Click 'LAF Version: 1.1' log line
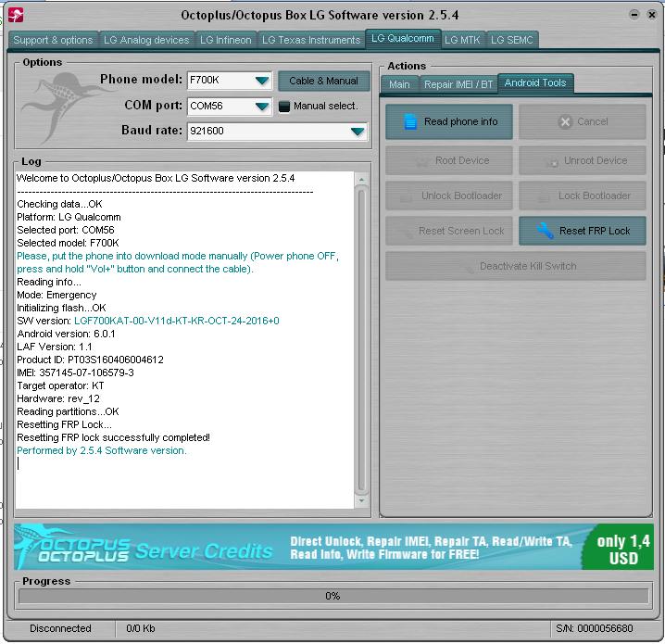This screenshot has height=644, width=665. click(55, 347)
